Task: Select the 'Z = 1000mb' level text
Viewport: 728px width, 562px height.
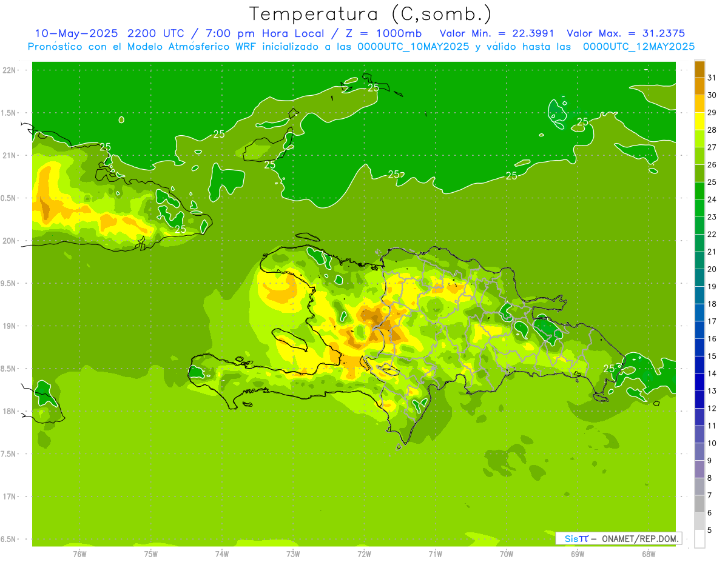Action: (383, 33)
